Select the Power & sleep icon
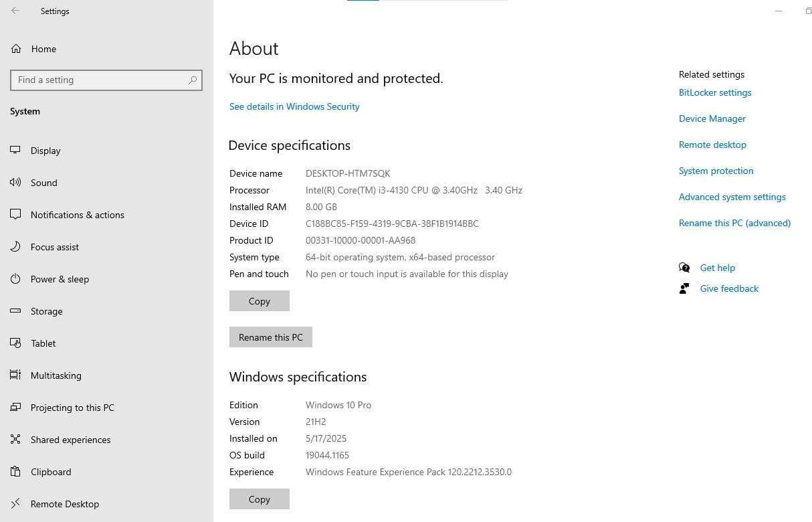The height and width of the screenshot is (522, 812). click(15, 279)
